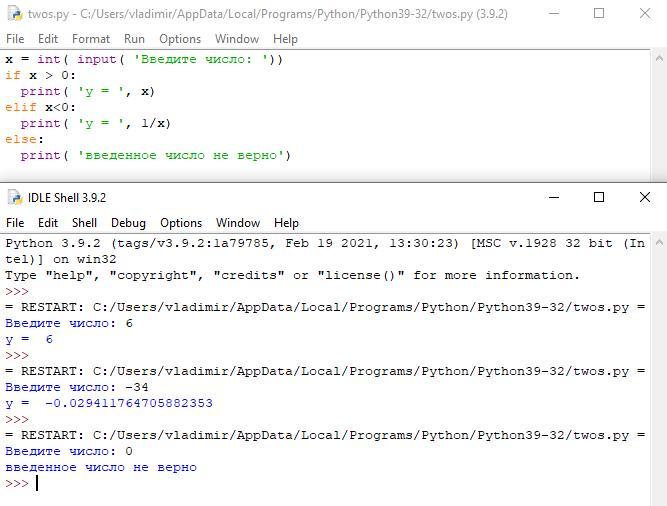Click the first RESTART line in shell
Screen dimensions: 667x506
click(325, 307)
